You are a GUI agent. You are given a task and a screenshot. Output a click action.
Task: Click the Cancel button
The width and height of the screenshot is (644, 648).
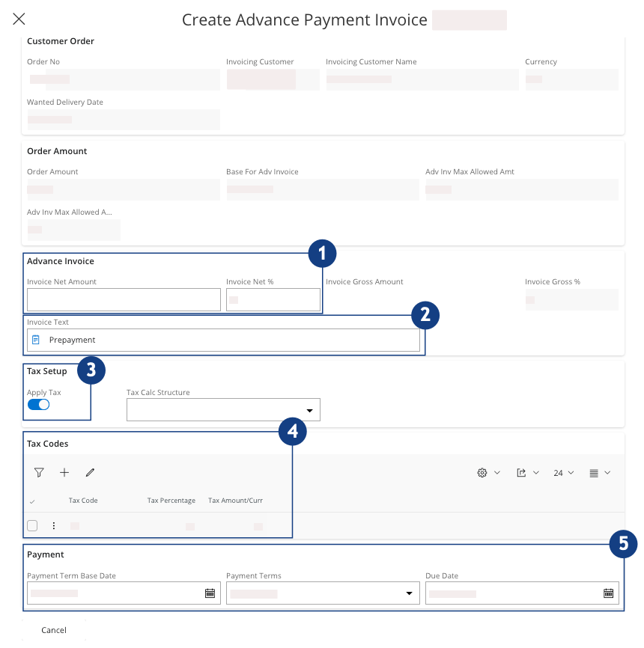pos(54,630)
